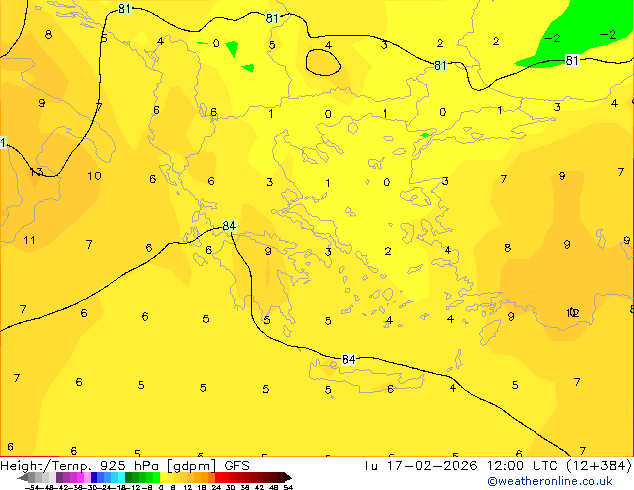Click the 'Height/Temp. 925 hPa [gdpm] GFS' title

click(x=125, y=466)
